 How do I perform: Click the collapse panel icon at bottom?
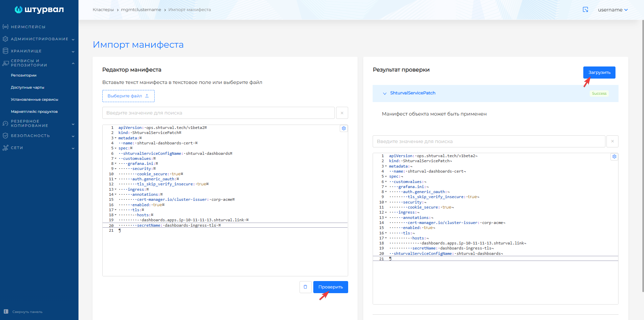pos(6,312)
